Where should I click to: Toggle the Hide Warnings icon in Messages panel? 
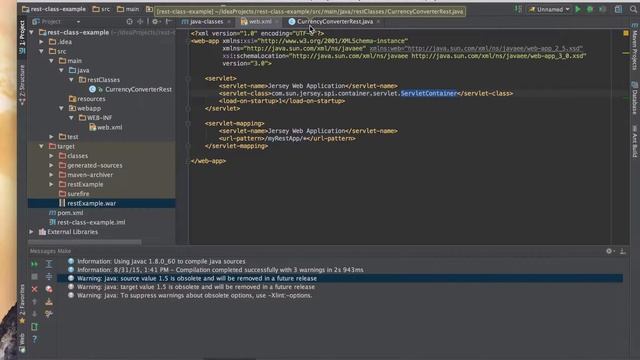[x=49, y=289]
